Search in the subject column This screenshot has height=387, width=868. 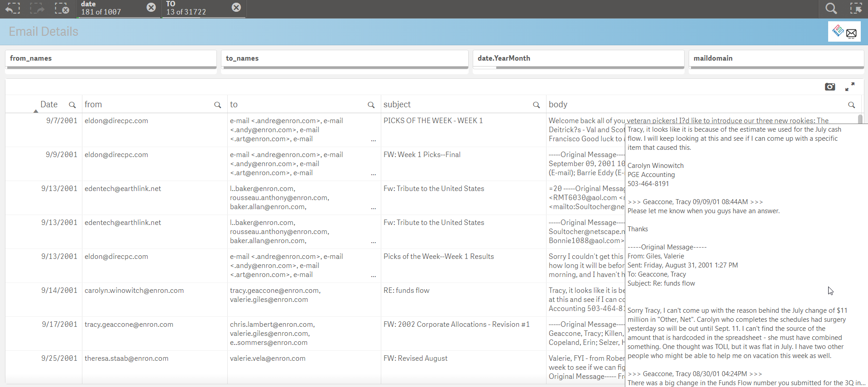pyautogui.click(x=536, y=105)
